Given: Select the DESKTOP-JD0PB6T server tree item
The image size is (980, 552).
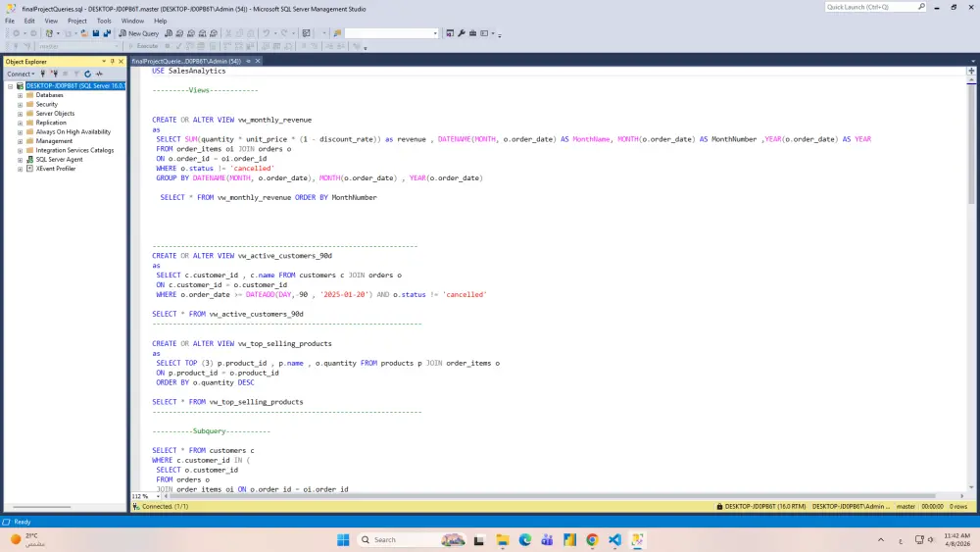Looking at the screenshot, I should pyautogui.click(x=75, y=85).
